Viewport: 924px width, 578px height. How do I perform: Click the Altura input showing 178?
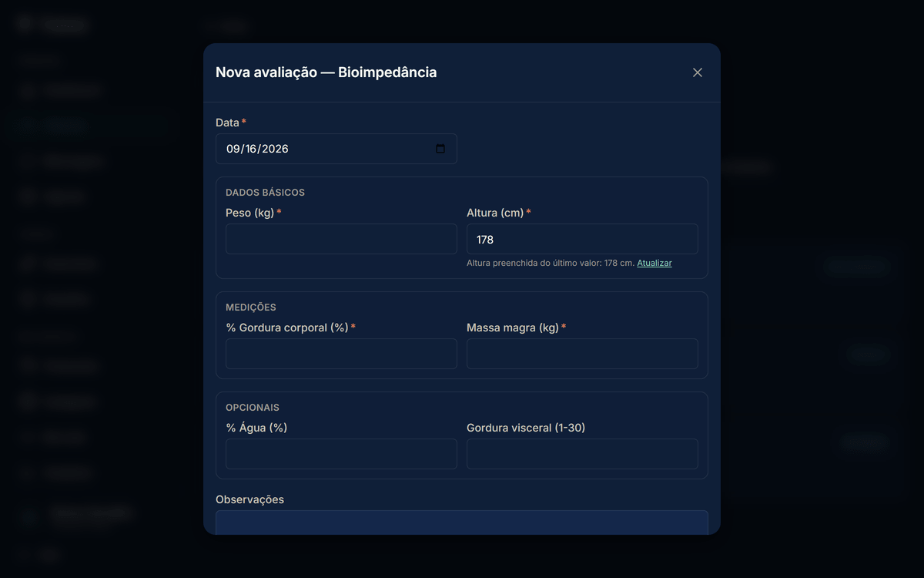tap(582, 239)
